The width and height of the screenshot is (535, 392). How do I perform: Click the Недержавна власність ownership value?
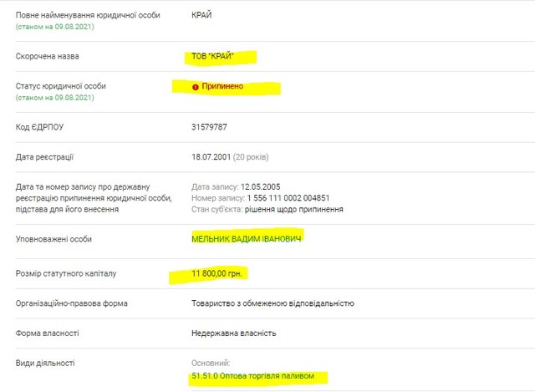[233, 333]
